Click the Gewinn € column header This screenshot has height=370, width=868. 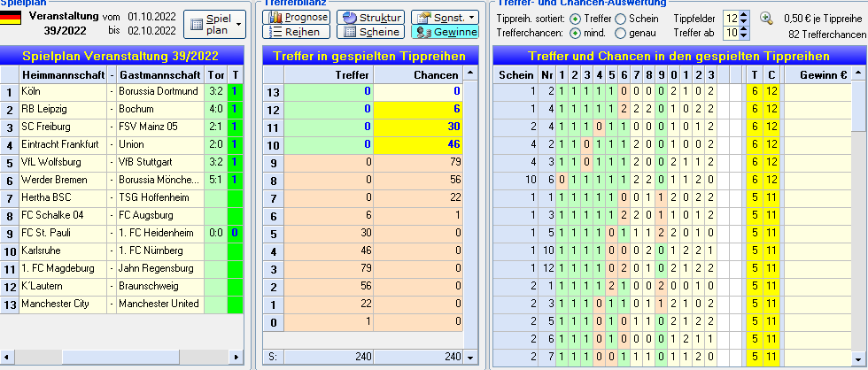(818, 74)
